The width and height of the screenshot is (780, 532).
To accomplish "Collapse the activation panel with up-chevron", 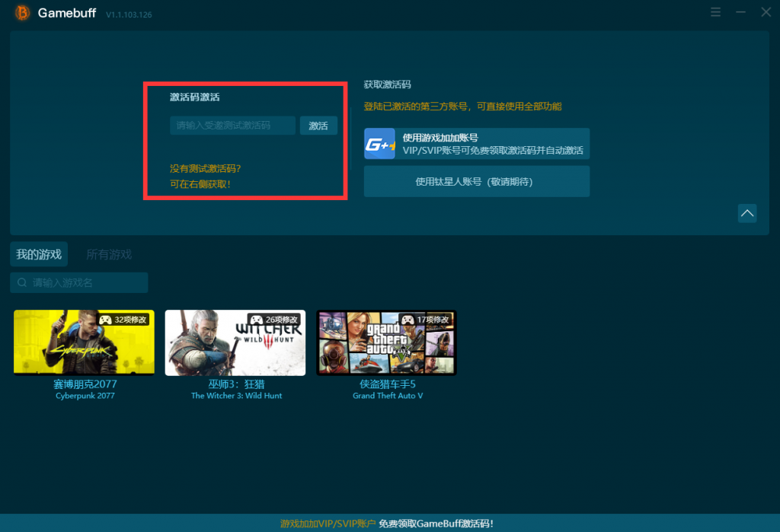I will coord(747,213).
